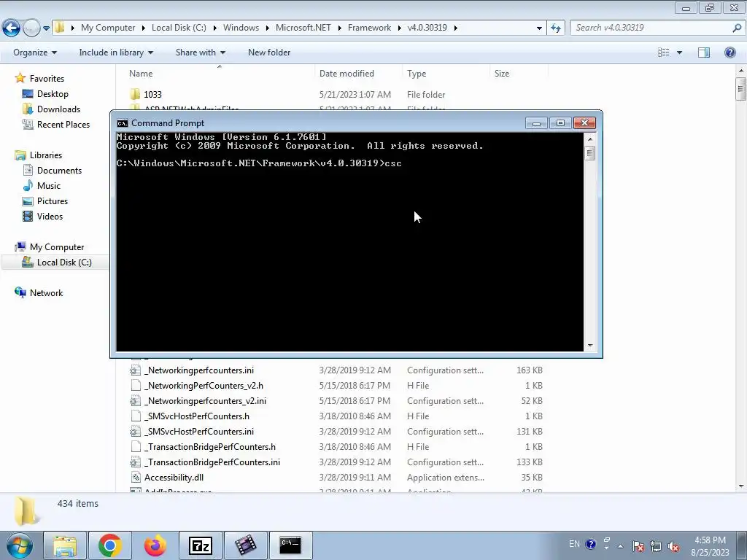The height and width of the screenshot is (560, 747).
Task: Launch Firefox from the taskbar
Action: (155, 545)
